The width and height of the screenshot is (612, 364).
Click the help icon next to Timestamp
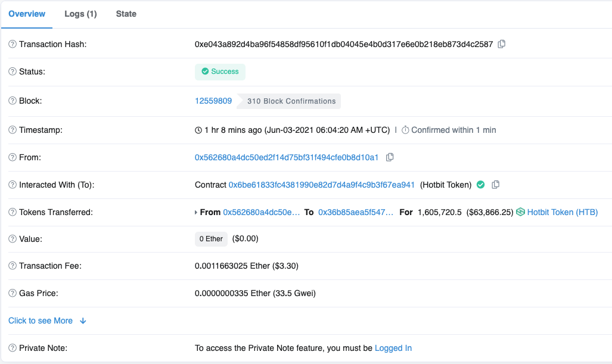click(x=13, y=130)
